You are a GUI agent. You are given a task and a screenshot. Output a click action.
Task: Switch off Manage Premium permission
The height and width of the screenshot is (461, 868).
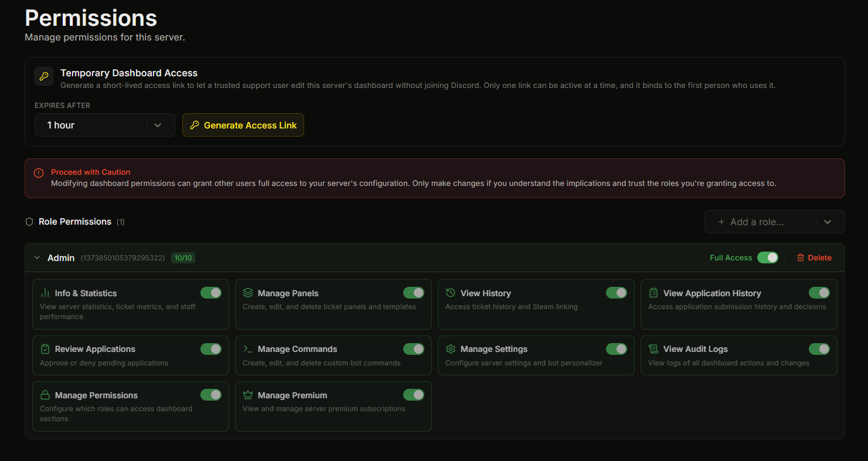coord(414,395)
